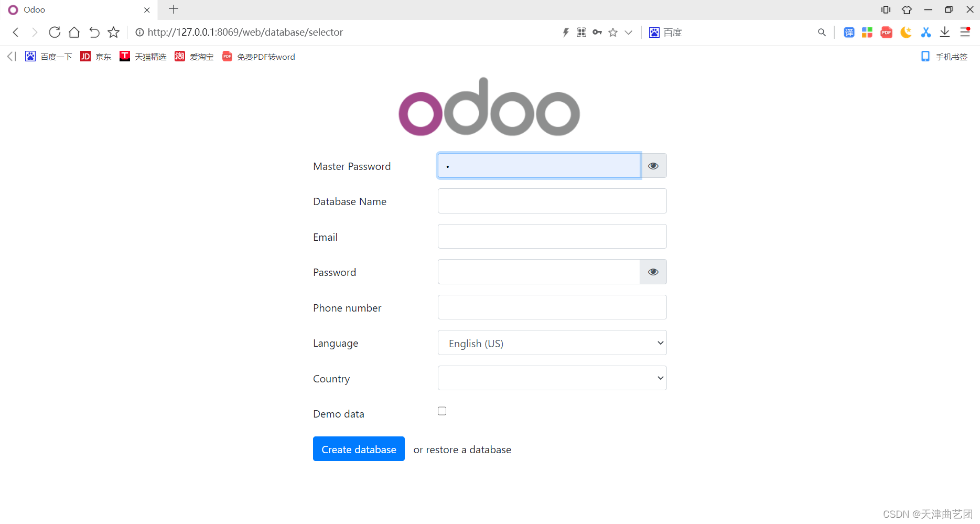Open the translate extension icon

(849, 32)
